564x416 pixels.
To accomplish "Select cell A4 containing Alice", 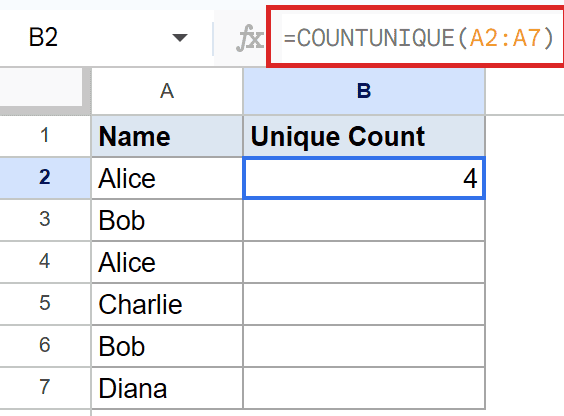I will [x=167, y=262].
